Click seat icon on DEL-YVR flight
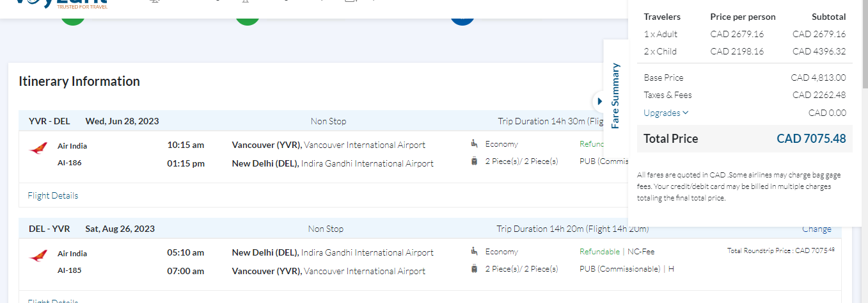 pos(474,251)
